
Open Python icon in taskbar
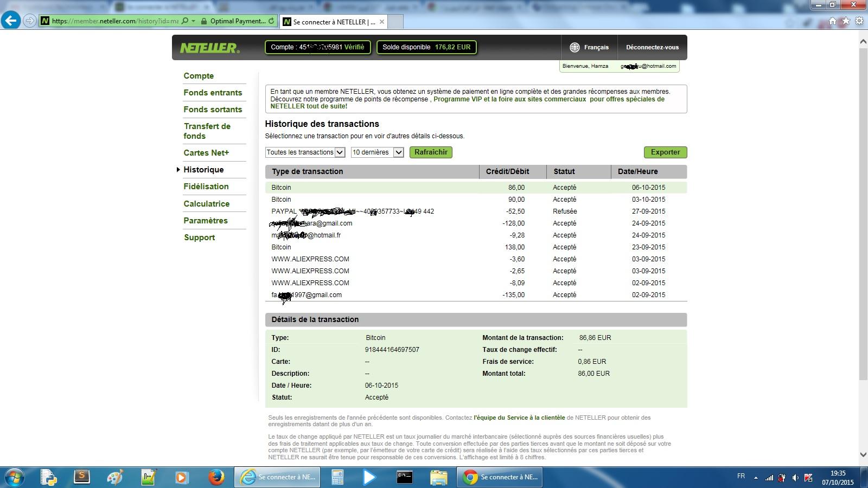pyautogui.click(x=48, y=477)
